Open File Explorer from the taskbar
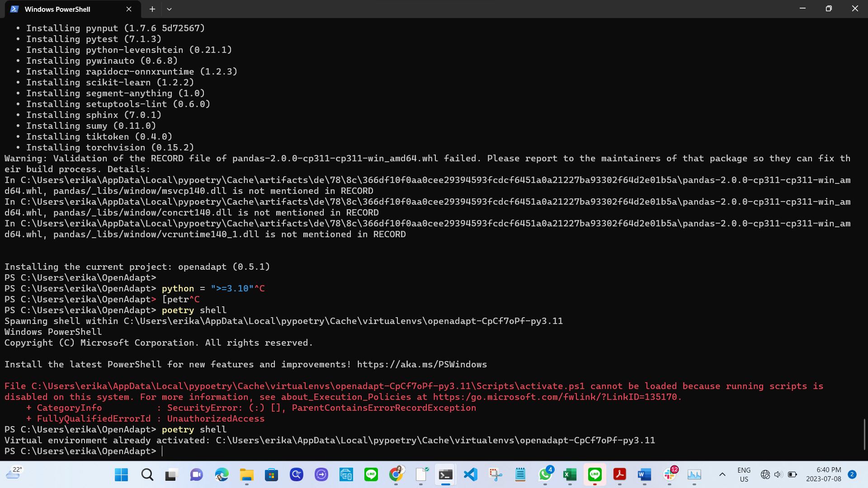 246,474
